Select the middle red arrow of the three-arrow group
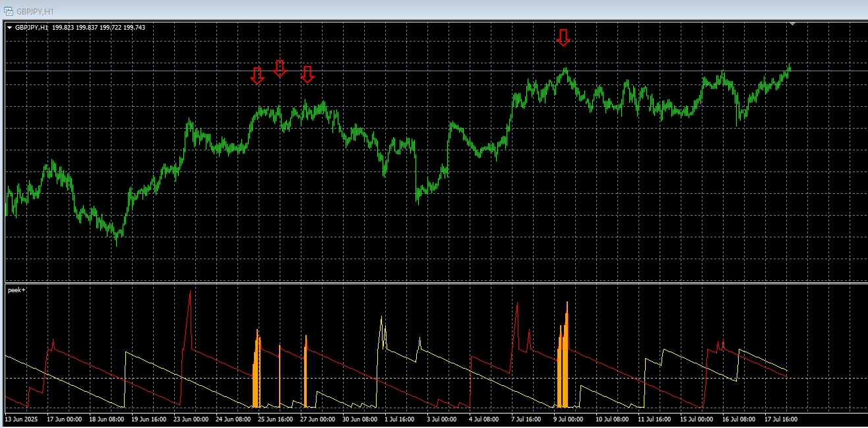 280,69
